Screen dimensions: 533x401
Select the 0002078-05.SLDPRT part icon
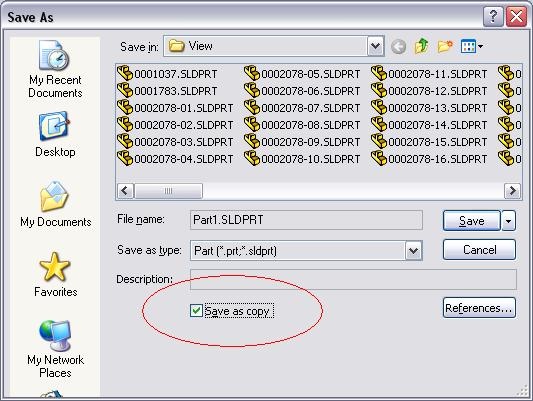[x=252, y=73]
